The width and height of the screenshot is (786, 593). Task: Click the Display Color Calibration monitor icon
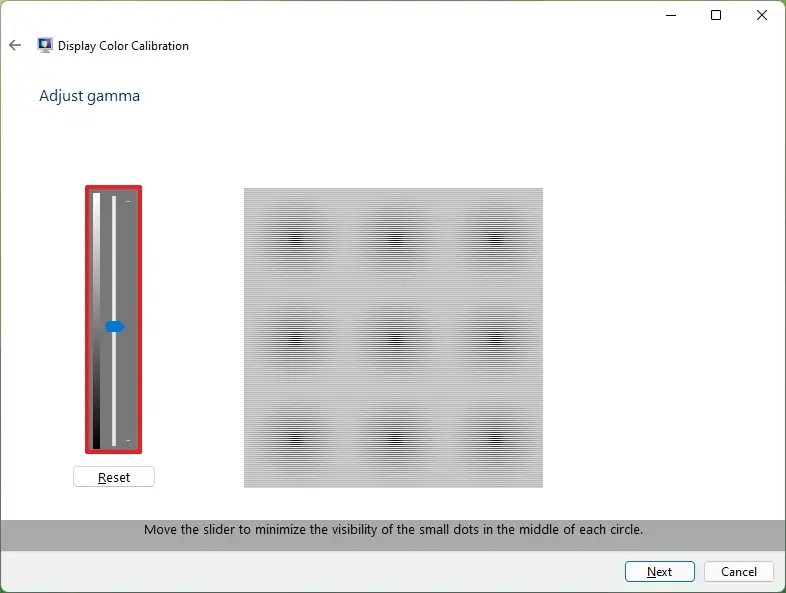[x=45, y=46]
